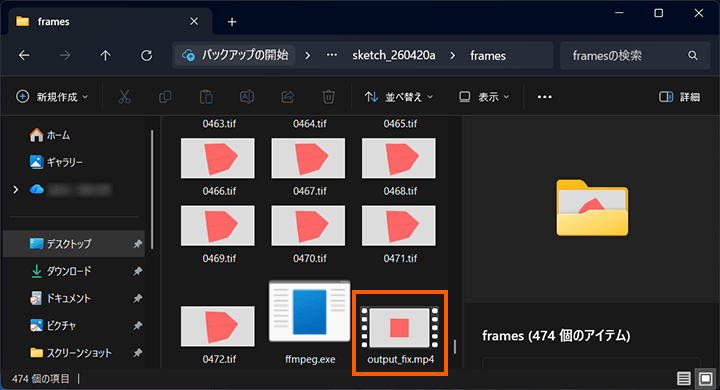
Task: Click pin icon next to ピクチャ
Action: [x=137, y=326]
